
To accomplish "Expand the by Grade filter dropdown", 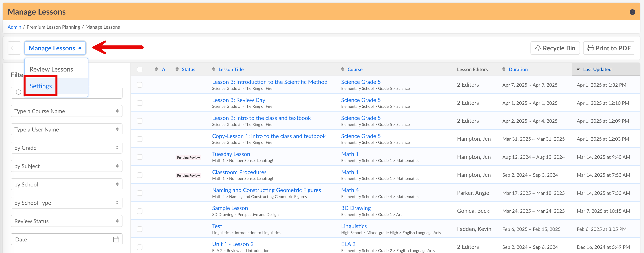I will 66,148.
